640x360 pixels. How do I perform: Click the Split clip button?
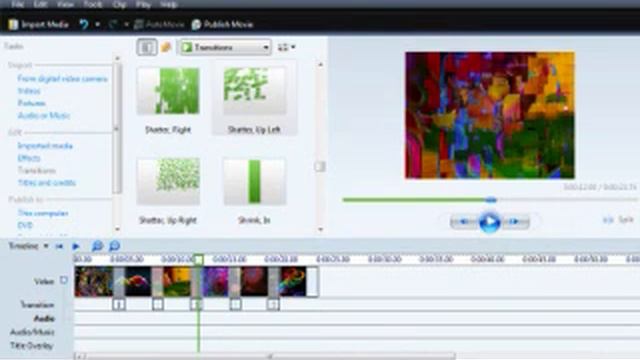coord(619,220)
